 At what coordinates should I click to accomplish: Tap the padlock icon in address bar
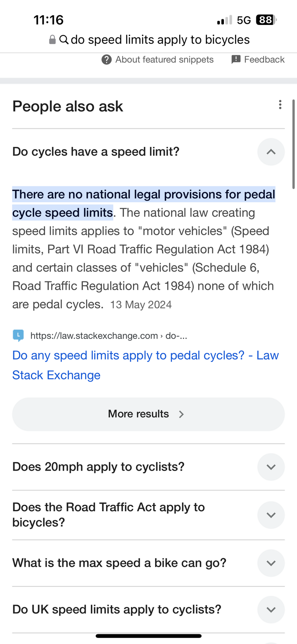[52, 39]
